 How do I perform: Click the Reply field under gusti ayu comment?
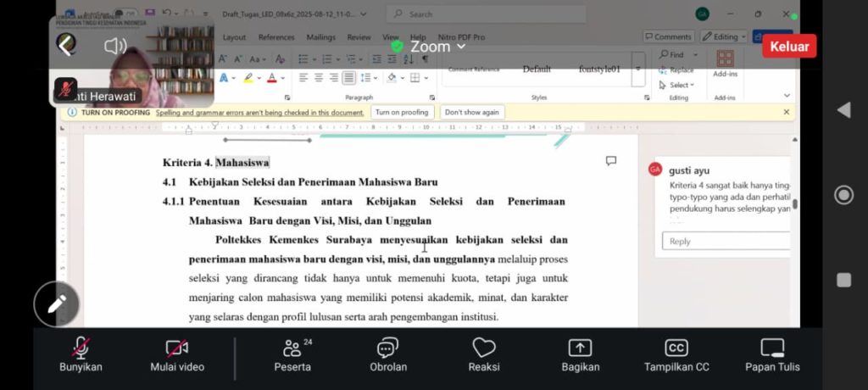726,241
